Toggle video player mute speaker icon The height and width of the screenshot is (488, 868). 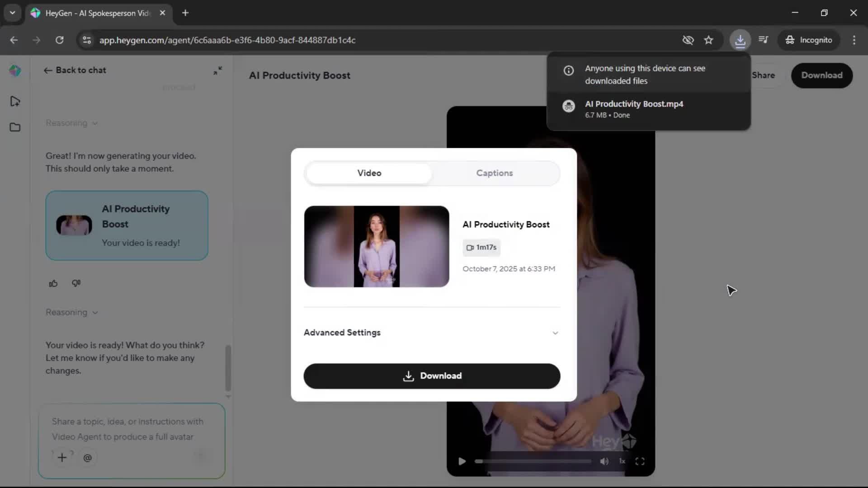pos(604,461)
